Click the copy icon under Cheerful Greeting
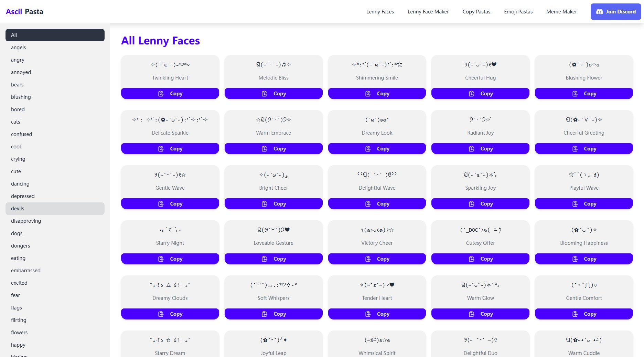The height and width of the screenshot is (357, 644). click(575, 149)
